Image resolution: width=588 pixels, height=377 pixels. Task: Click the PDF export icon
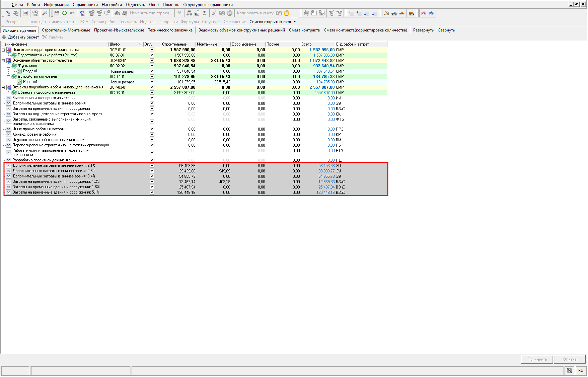pos(35,13)
